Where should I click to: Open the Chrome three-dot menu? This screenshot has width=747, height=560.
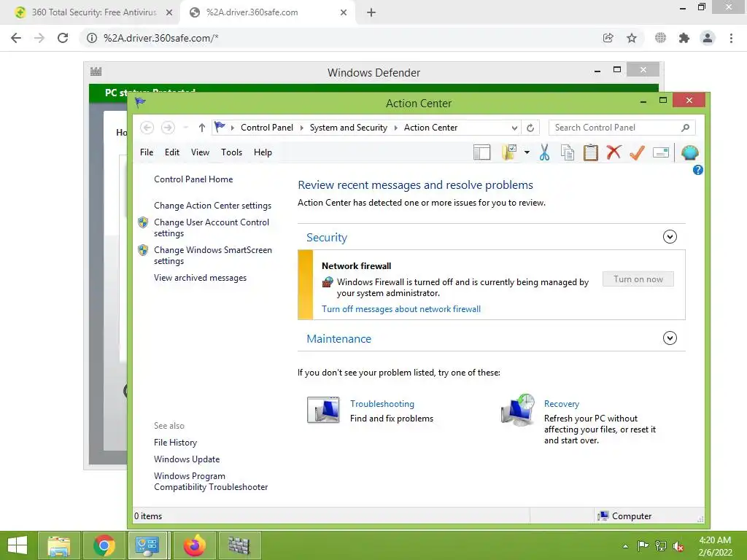pyautogui.click(x=731, y=38)
